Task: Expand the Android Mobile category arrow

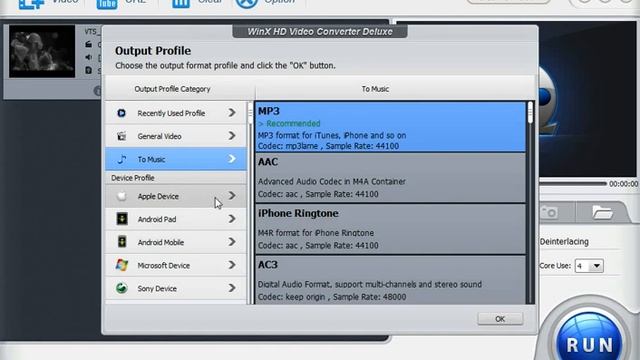Action: coord(232,242)
